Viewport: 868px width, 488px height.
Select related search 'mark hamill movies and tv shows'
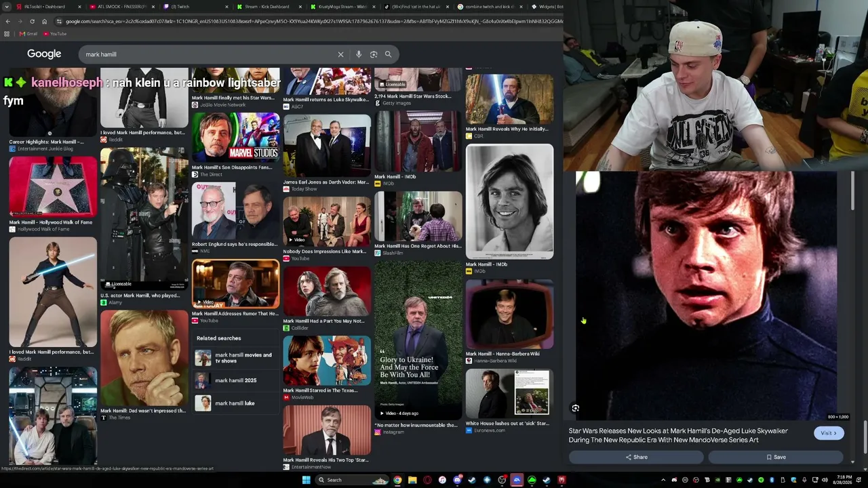(x=235, y=358)
